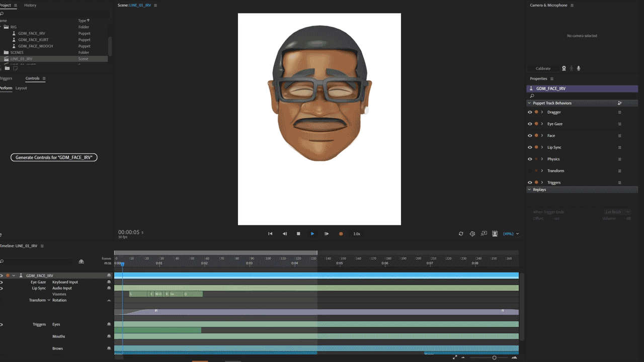
Task: Go to start of scene button
Action: coord(270,234)
